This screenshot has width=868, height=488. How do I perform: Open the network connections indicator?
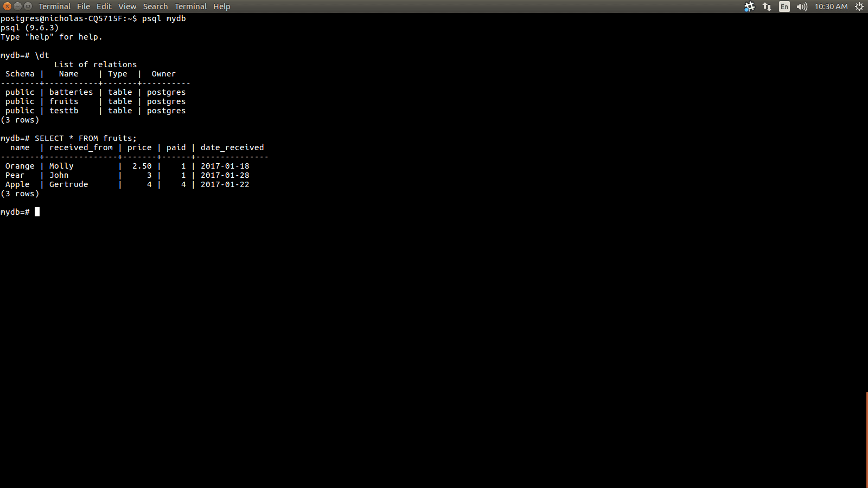(767, 7)
